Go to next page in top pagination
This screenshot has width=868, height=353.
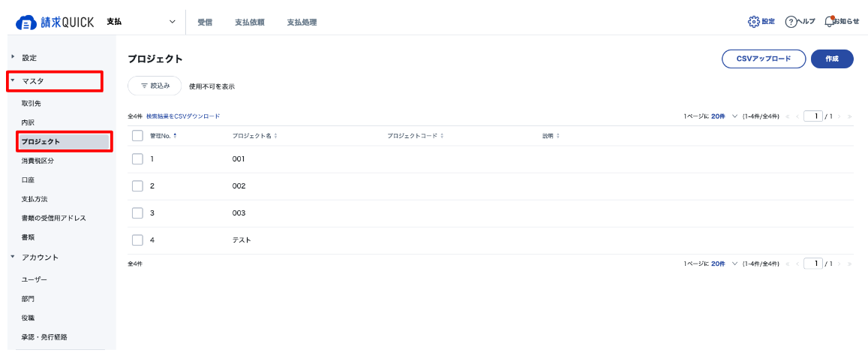(839, 116)
